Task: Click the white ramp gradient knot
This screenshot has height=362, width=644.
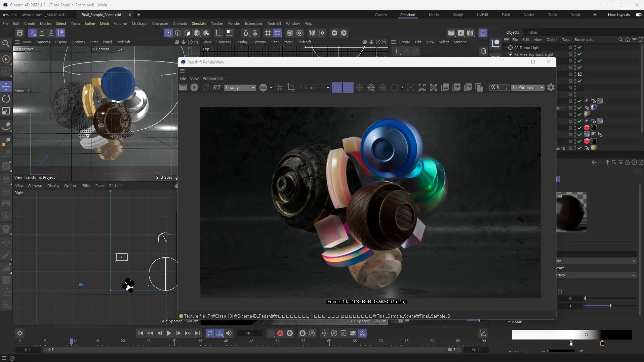Action: pos(571,343)
